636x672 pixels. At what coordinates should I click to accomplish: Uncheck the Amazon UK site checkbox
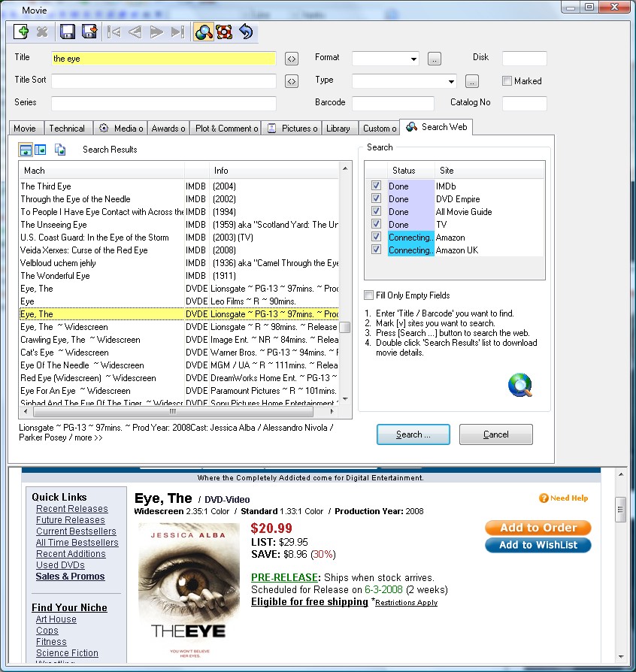(377, 250)
